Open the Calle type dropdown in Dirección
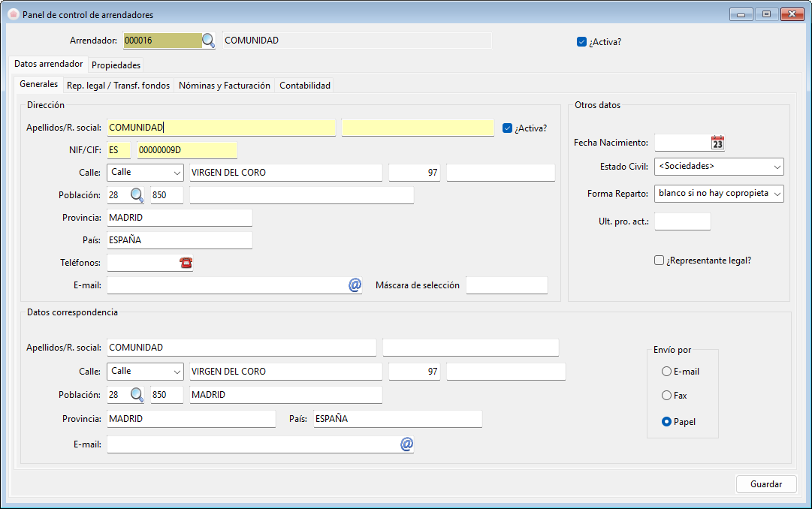This screenshot has width=812, height=509. point(145,173)
